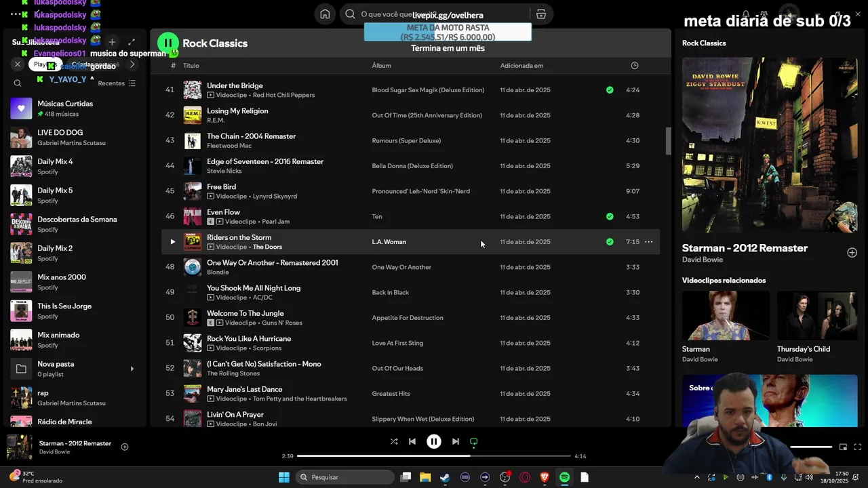The image size is (868, 488).
Task: Select the Free Bird track title
Action: (x=221, y=186)
